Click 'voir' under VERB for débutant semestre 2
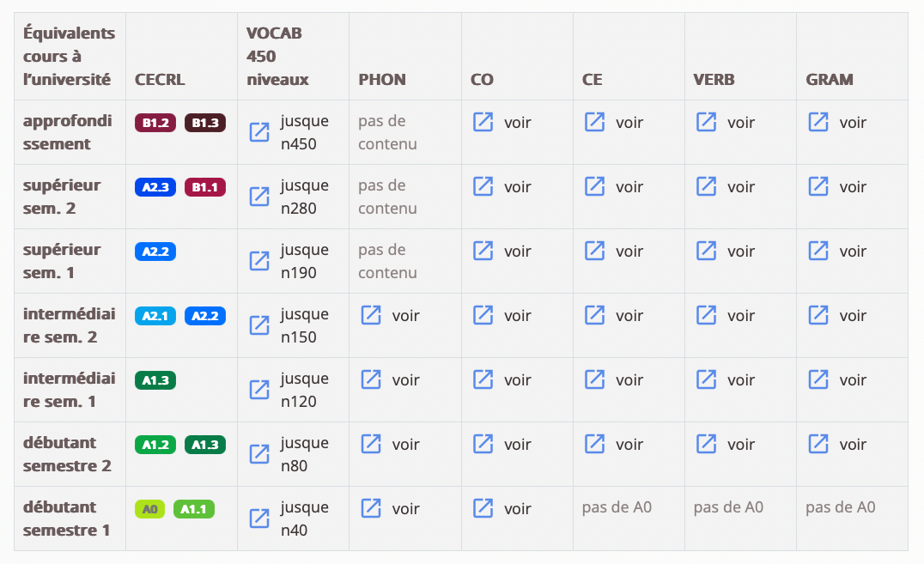Image resolution: width=924 pixels, height=564 pixels. pyautogui.click(x=740, y=445)
